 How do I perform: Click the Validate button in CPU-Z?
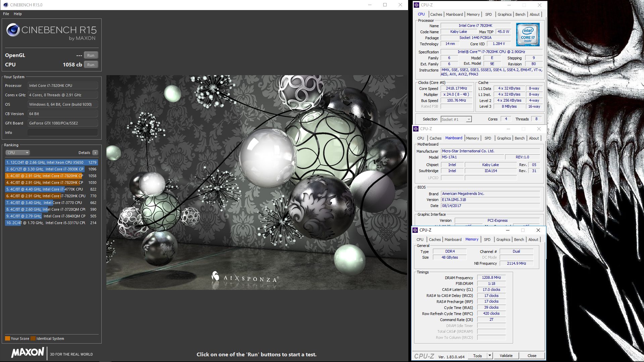tap(506, 356)
